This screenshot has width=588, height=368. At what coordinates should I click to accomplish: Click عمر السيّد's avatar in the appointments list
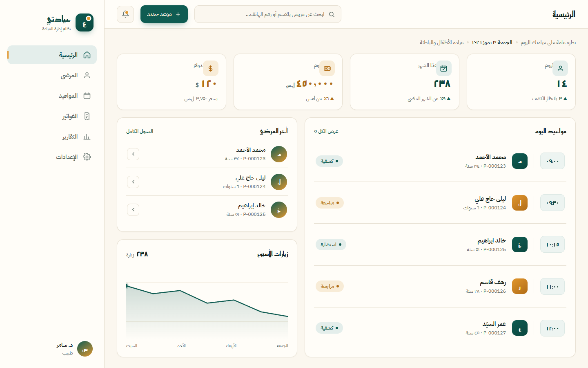click(520, 328)
